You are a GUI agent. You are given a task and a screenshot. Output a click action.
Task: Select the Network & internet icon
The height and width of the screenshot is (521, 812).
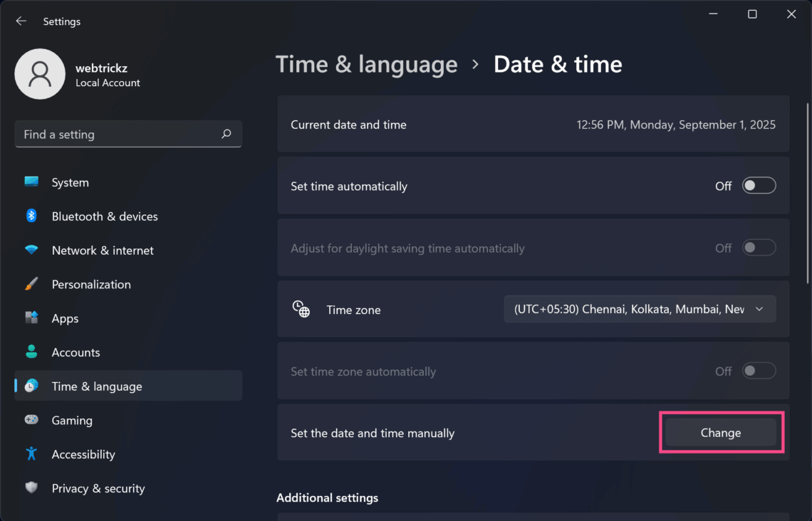click(x=31, y=251)
